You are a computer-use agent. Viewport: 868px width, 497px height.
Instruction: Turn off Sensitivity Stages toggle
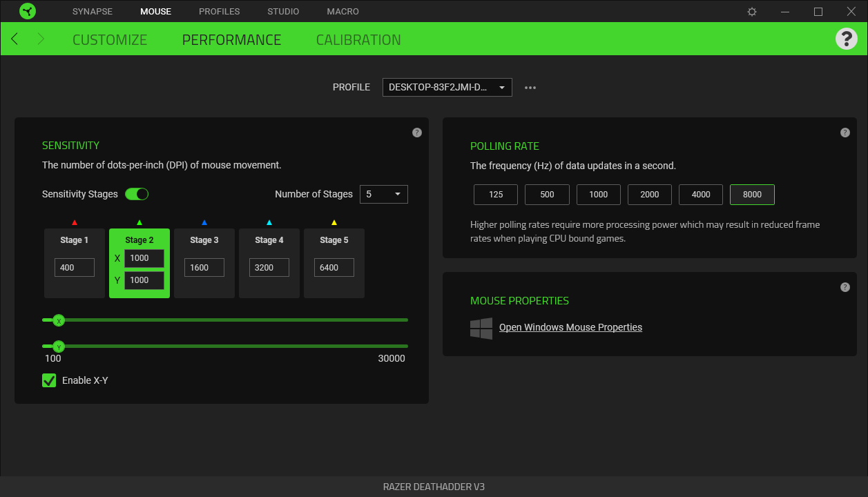pyautogui.click(x=137, y=194)
